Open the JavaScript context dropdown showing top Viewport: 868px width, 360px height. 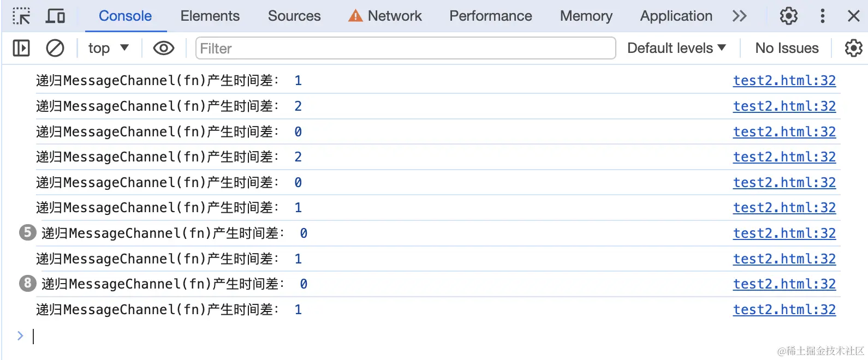click(x=108, y=48)
